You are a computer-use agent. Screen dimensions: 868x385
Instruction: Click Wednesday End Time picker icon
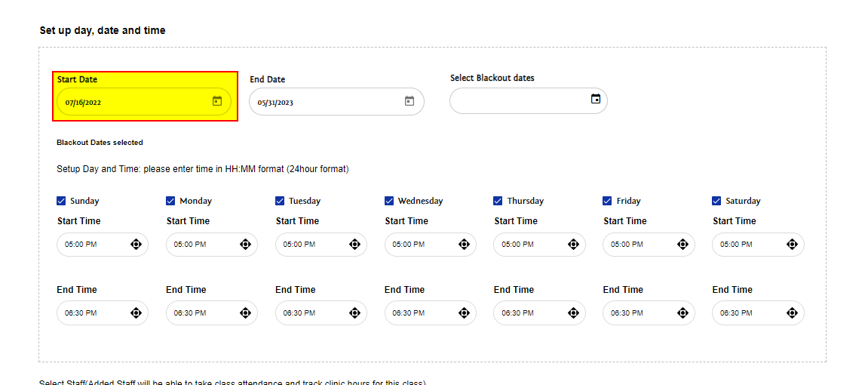[464, 313]
